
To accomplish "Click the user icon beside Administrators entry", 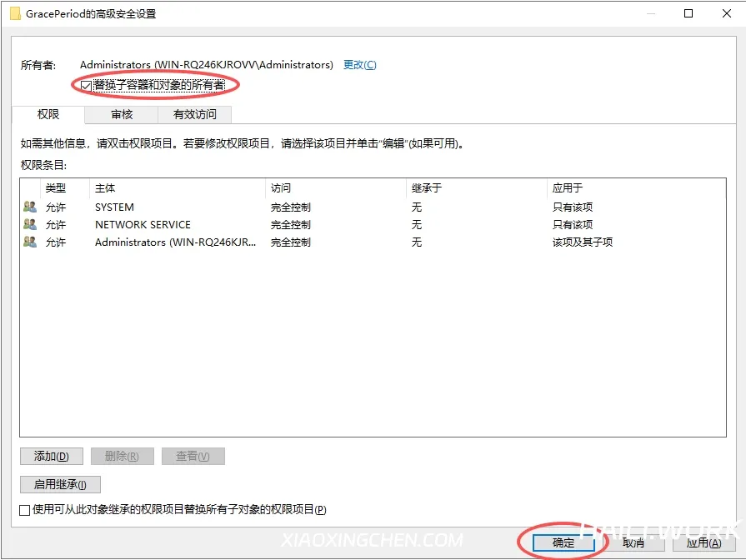I will [x=30, y=242].
